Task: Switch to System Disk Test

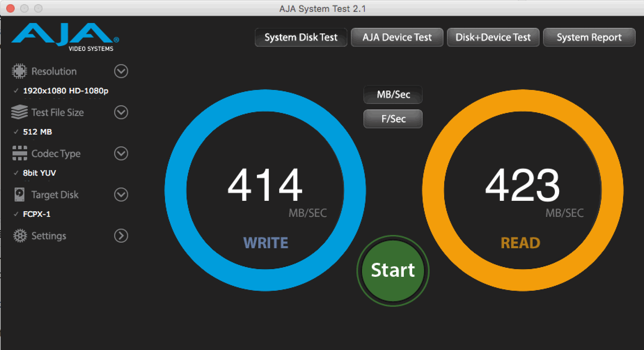Action: [x=301, y=37]
